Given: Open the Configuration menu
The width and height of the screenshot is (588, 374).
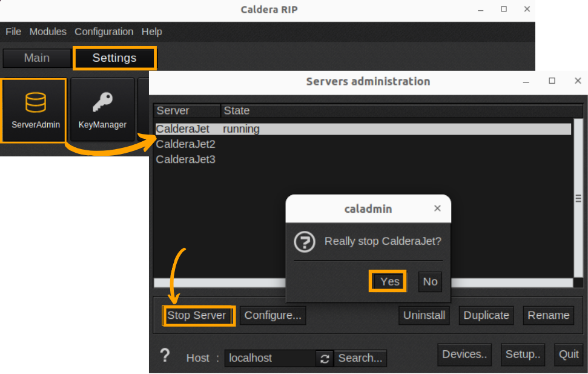Looking at the screenshot, I should click(104, 32).
